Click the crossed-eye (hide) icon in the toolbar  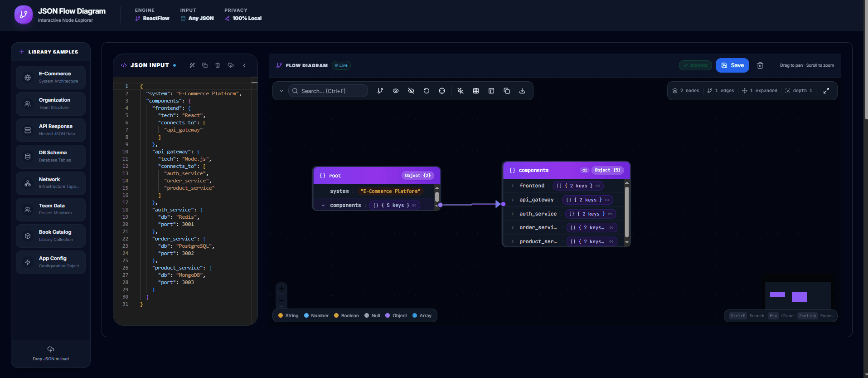(x=411, y=91)
